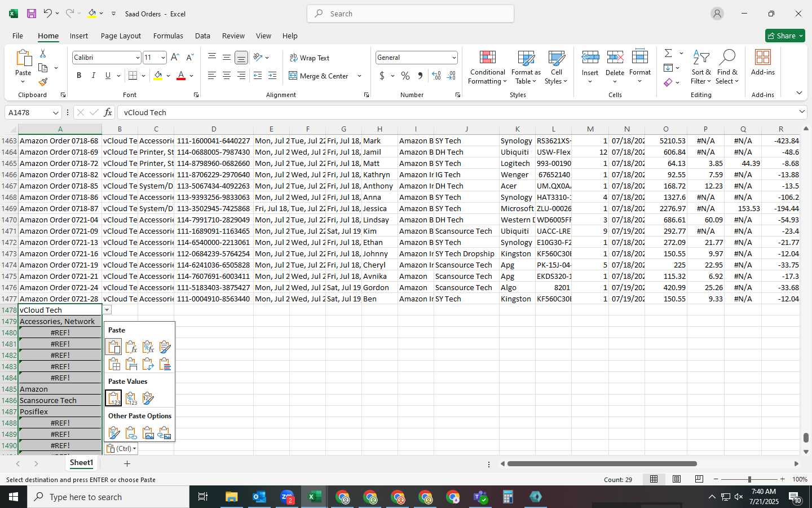The width and height of the screenshot is (812, 508).
Task: Click the Decrease Decimal icon
Action: [x=452, y=76]
